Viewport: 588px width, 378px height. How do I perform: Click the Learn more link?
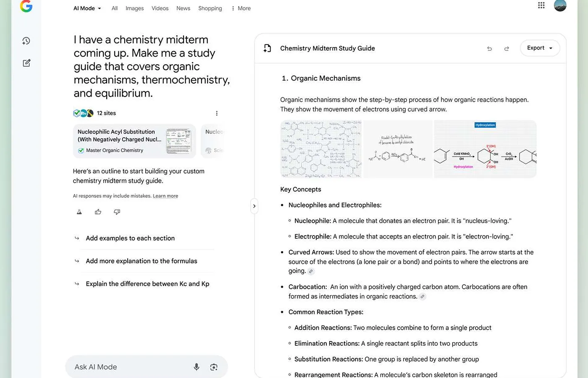tap(165, 196)
